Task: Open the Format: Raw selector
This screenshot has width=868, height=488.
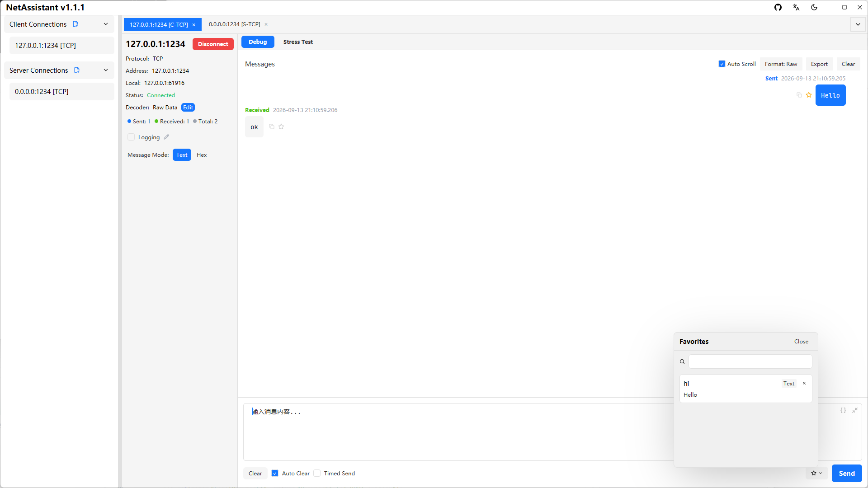Action: [781, 64]
